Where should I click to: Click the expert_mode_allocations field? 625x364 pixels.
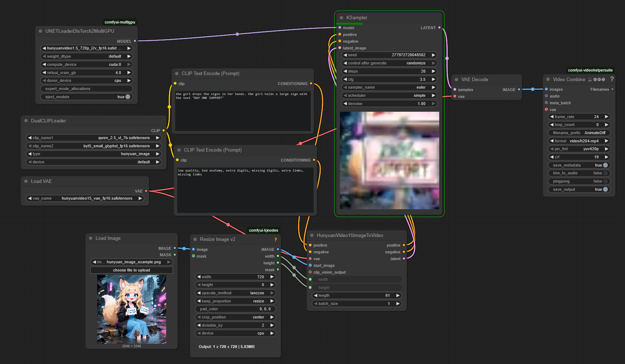87,89
